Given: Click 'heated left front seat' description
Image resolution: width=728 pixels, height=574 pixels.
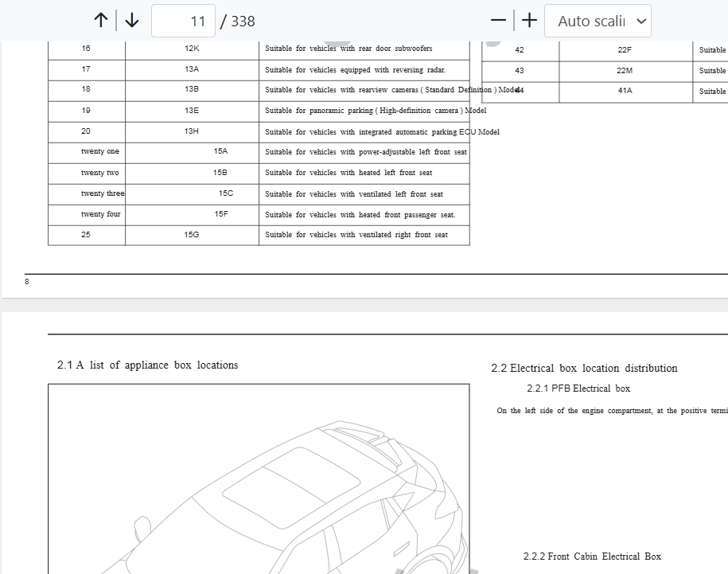Looking at the screenshot, I should pos(348,173).
